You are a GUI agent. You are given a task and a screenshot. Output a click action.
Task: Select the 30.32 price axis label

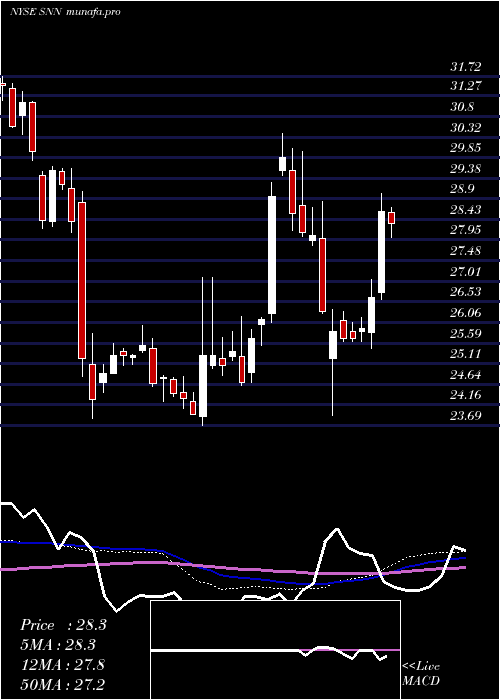pyautogui.click(x=466, y=128)
